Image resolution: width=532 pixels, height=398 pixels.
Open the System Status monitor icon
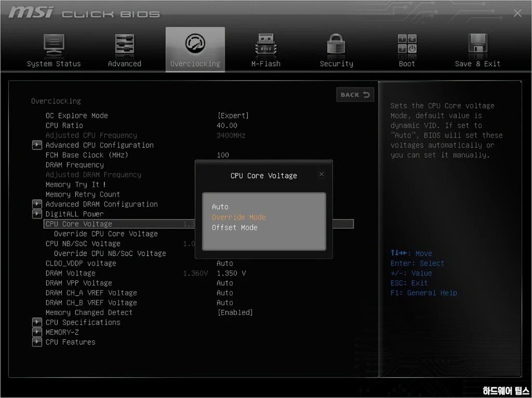[54, 45]
